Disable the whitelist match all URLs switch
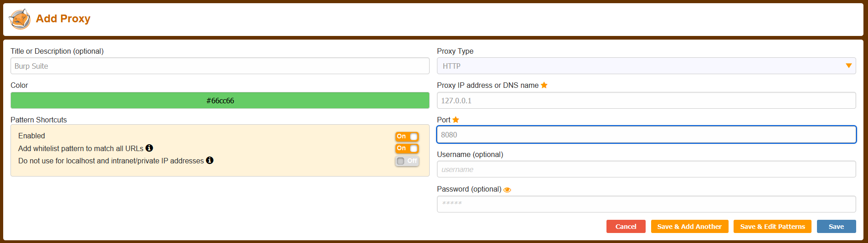The width and height of the screenshot is (868, 243). tap(407, 148)
